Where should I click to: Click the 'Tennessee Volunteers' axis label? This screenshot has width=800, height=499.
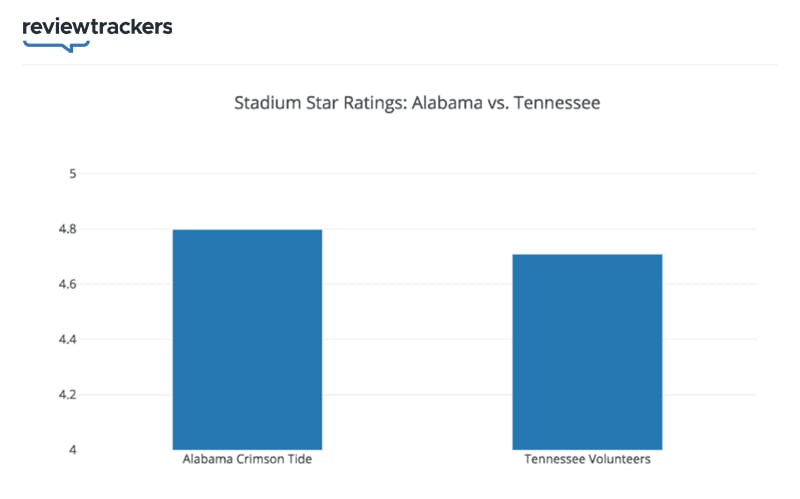coord(587,460)
